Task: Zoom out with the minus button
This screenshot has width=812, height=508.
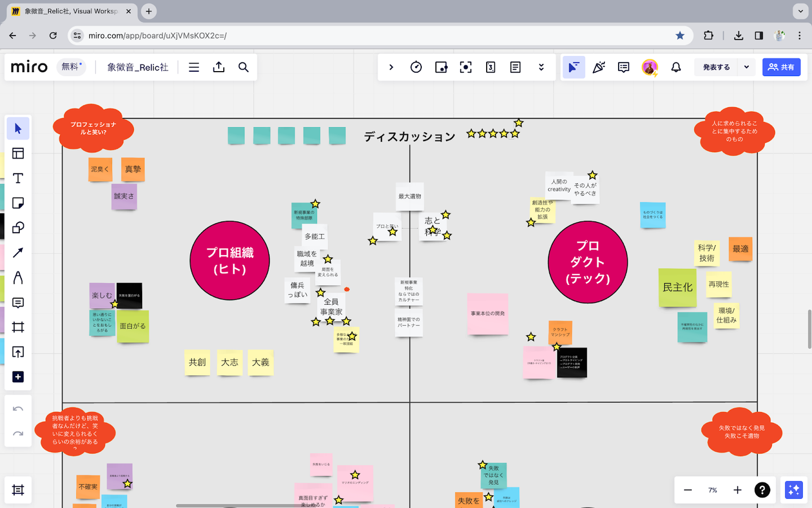Action: pos(688,490)
